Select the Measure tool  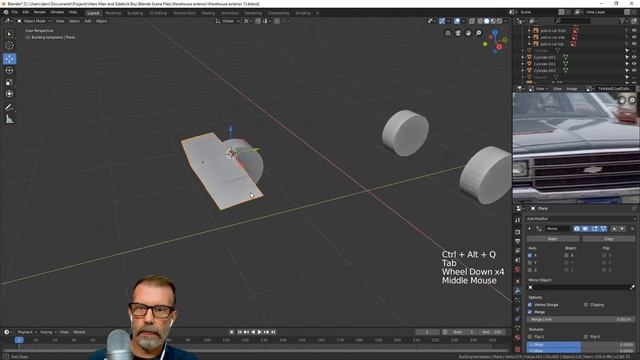coord(9,119)
